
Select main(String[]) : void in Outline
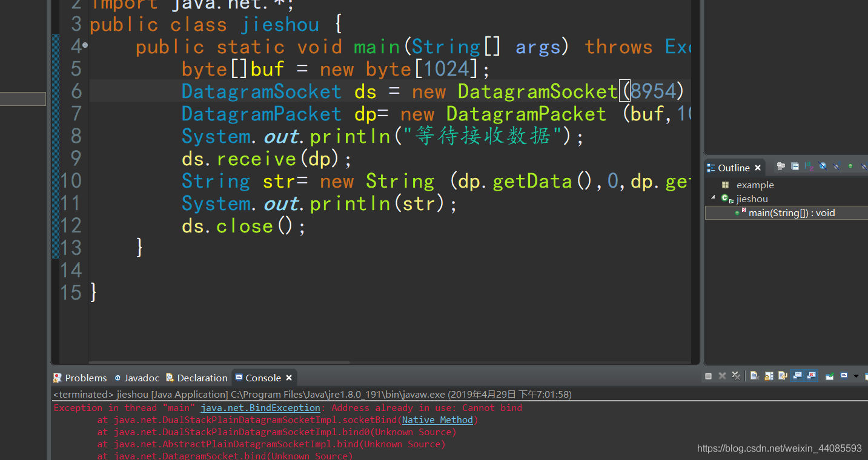(792, 212)
